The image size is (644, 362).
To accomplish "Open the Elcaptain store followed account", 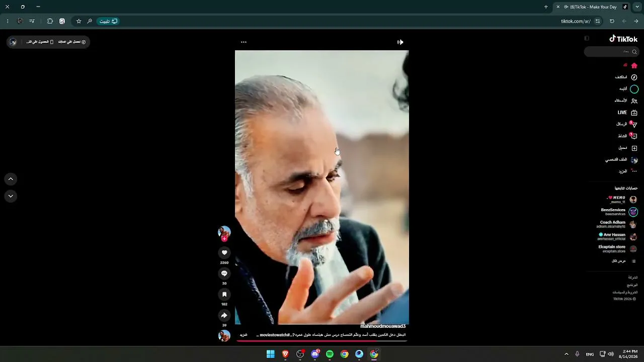I will coord(618,249).
